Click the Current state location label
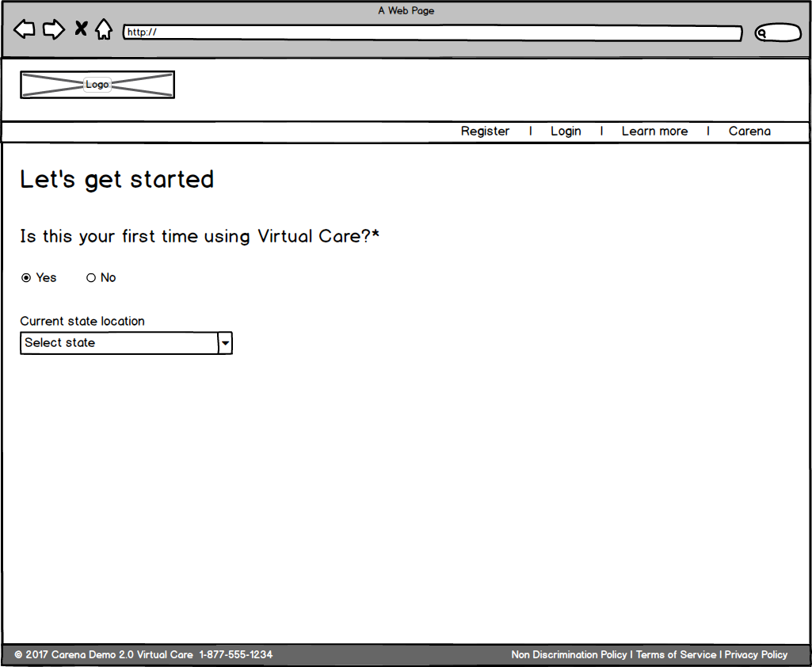This screenshot has height=667, width=812. coord(82,321)
